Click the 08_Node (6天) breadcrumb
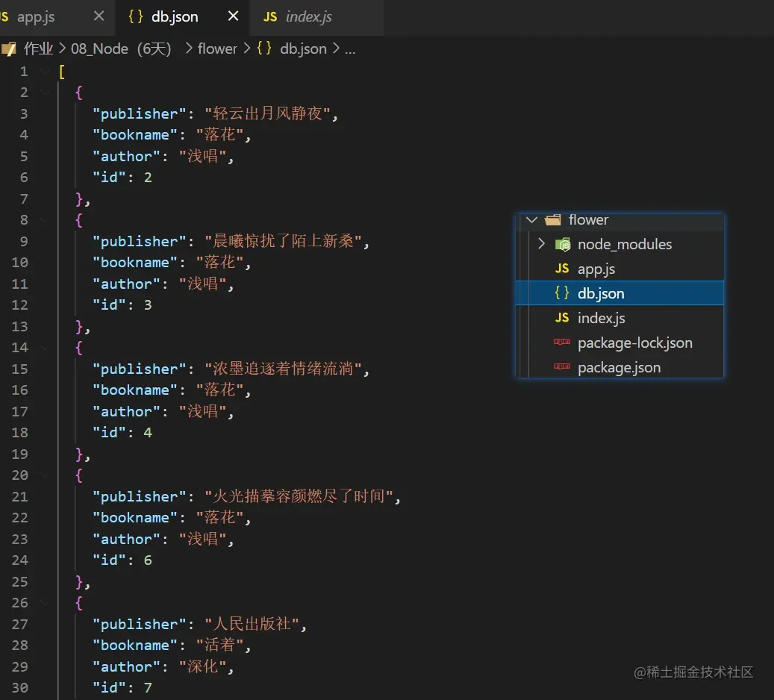Viewport: 774px width, 700px height. coord(121,49)
